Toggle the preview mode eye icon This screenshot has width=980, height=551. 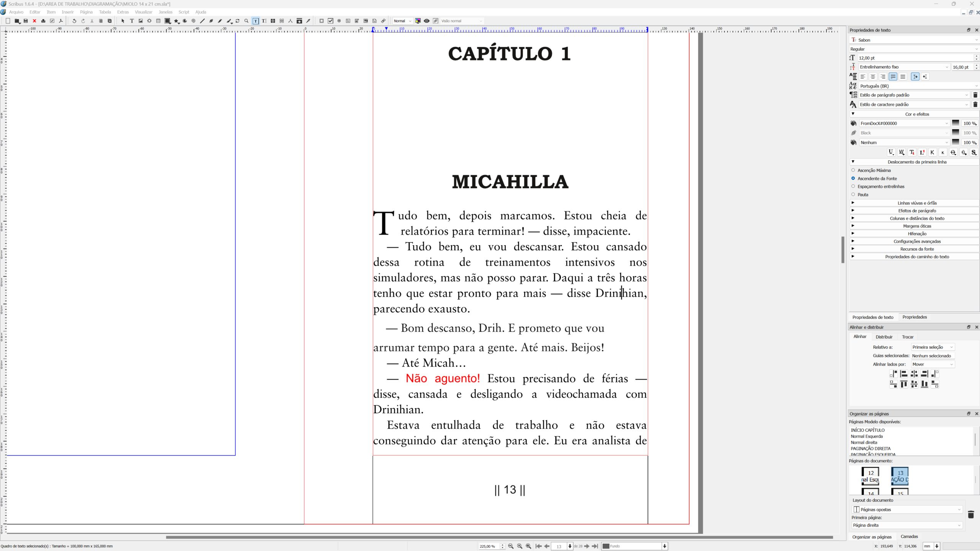[x=426, y=21]
